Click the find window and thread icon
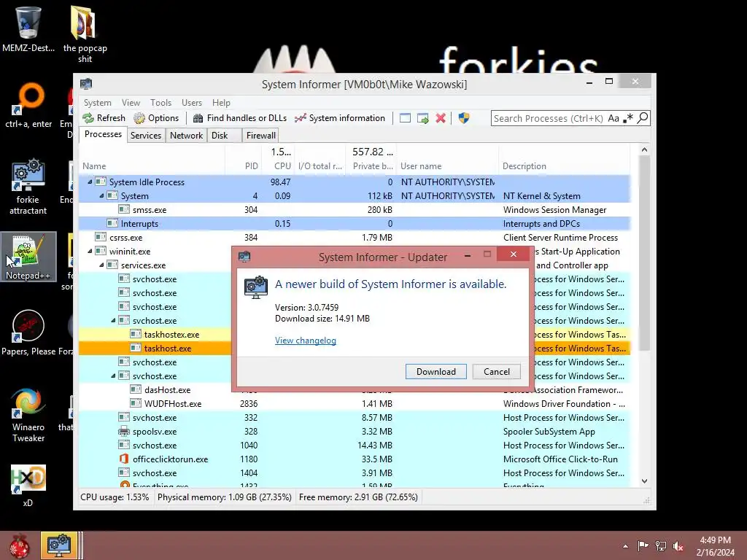 pyautogui.click(x=422, y=118)
